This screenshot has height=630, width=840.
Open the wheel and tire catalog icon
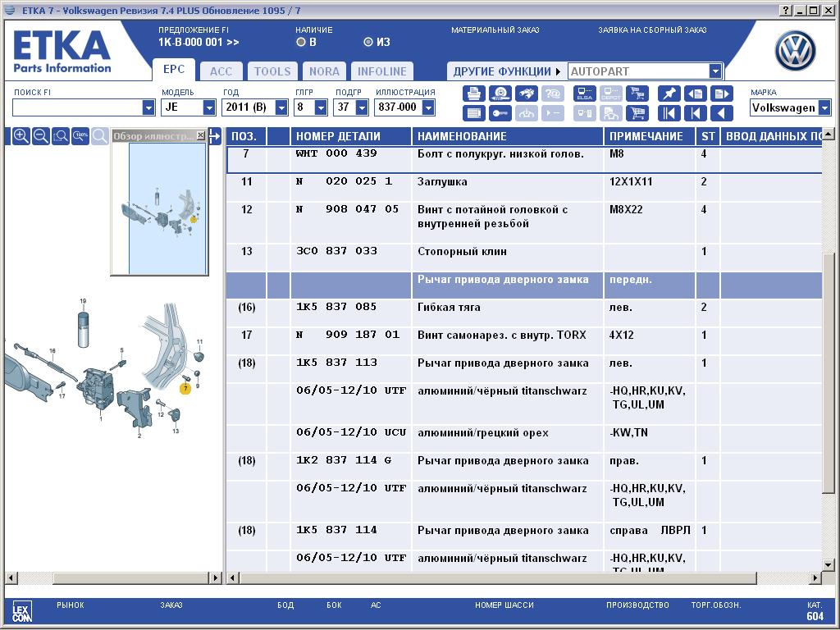point(500,94)
